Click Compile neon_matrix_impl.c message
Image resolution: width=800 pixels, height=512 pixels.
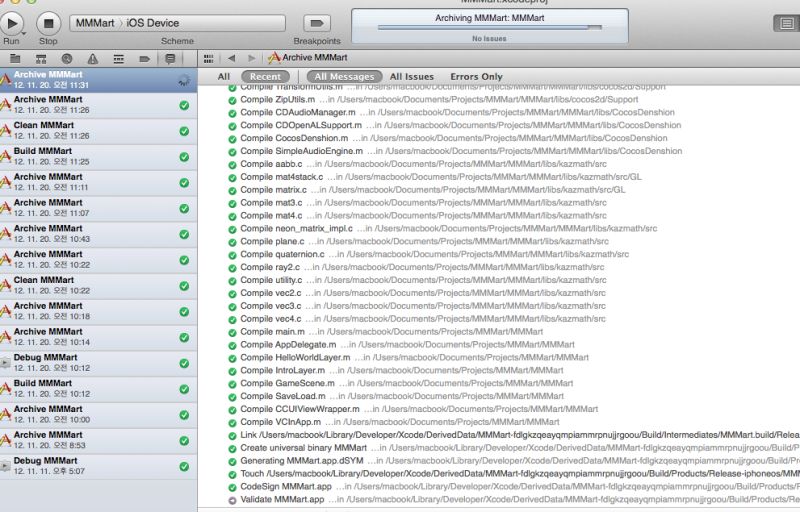point(443,228)
